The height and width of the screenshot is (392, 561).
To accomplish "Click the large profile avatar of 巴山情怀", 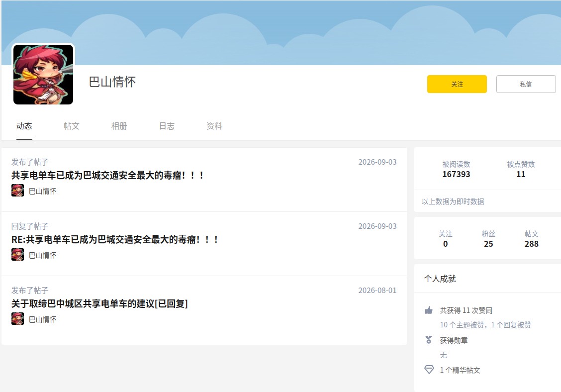I will pos(43,75).
